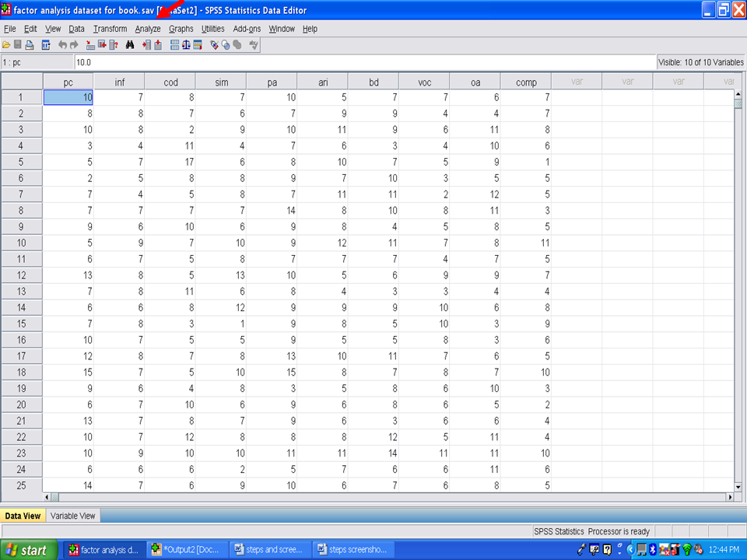The image size is (747, 560).
Task: Click the Print icon in toolbar
Action: point(29,45)
